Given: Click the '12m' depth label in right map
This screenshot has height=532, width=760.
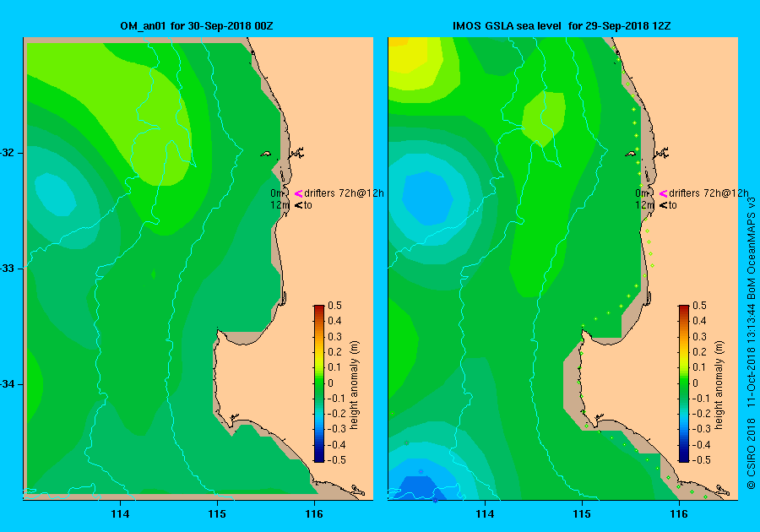Looking at the screenshot, I should [645, 205].
